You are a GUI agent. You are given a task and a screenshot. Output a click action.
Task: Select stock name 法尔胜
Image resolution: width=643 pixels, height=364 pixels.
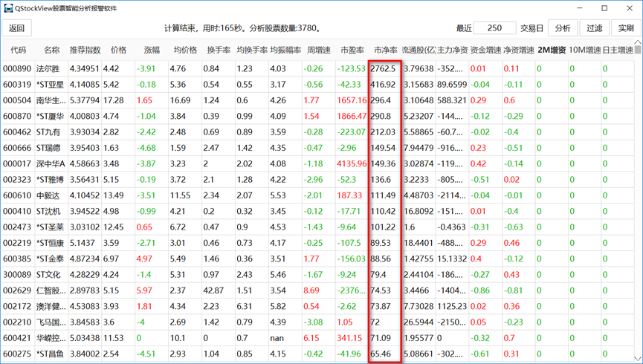(48, 69)
